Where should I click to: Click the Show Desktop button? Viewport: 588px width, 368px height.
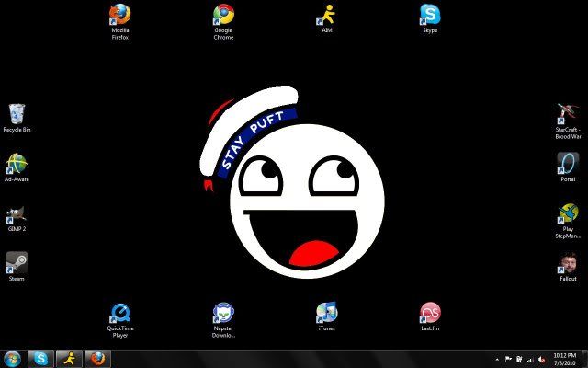(x=584, y=359)
